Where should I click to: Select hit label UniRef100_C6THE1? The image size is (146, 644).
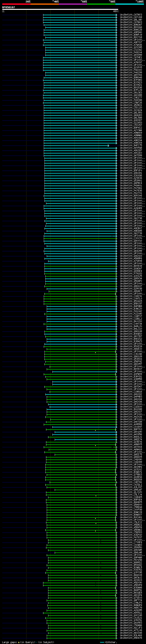(x=131, y=58)
